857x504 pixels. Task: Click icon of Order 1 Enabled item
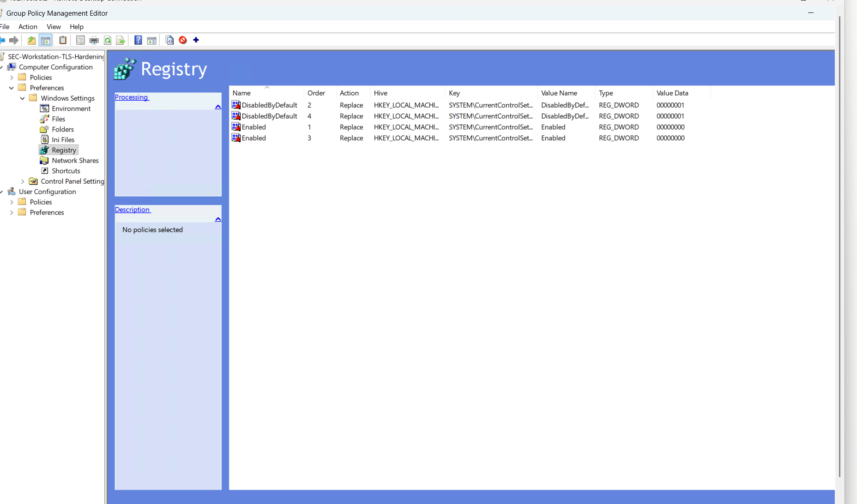click(x=236, y=127)
